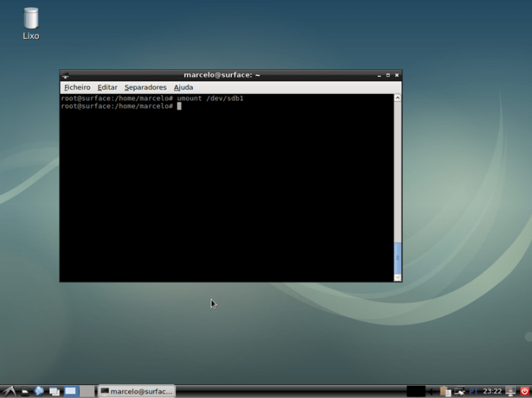Open the Ficheiro menu
Viewport: 532px width, 398px height.
[77, 87]
